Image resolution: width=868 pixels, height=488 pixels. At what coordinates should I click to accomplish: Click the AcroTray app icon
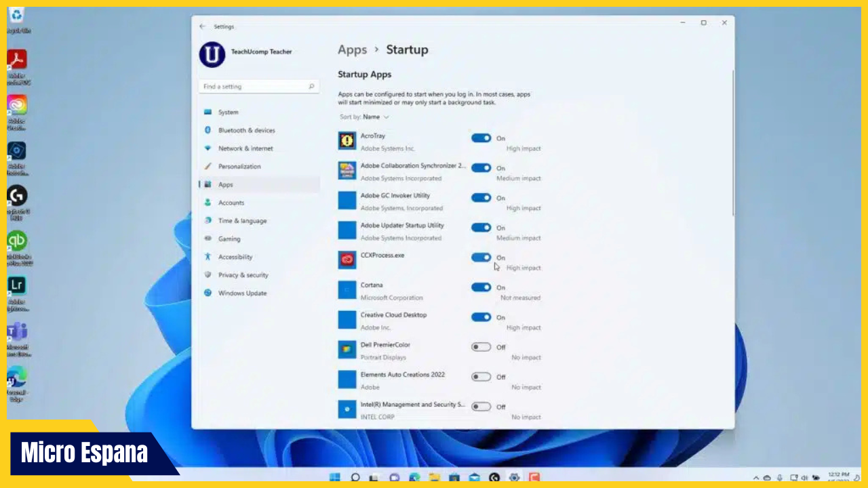tap(347, 141)
